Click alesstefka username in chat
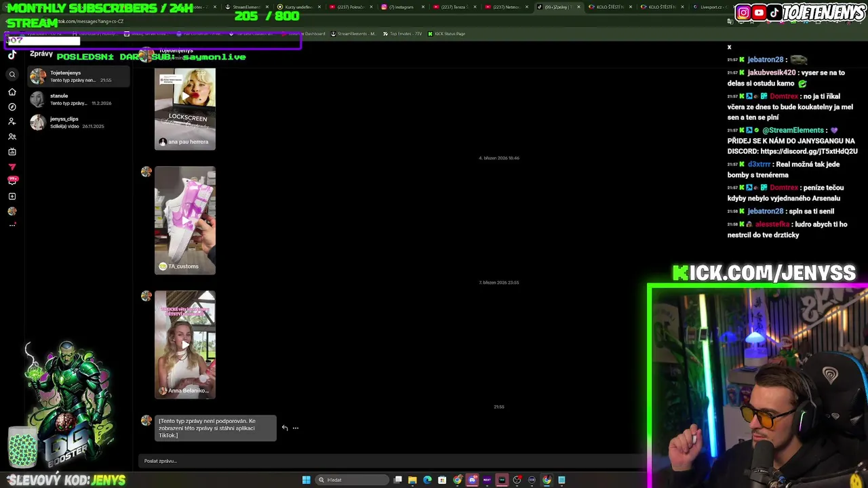 tap(772, 224)
